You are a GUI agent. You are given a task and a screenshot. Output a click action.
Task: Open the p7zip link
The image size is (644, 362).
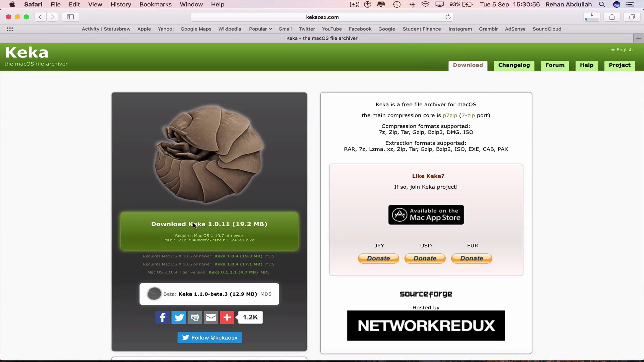450,115
